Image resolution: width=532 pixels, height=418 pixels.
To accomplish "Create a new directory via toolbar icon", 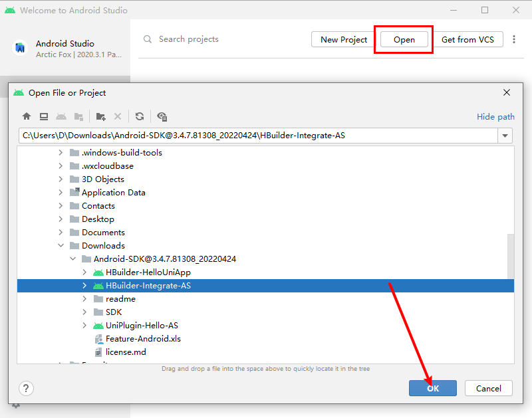I will point(100,116).
